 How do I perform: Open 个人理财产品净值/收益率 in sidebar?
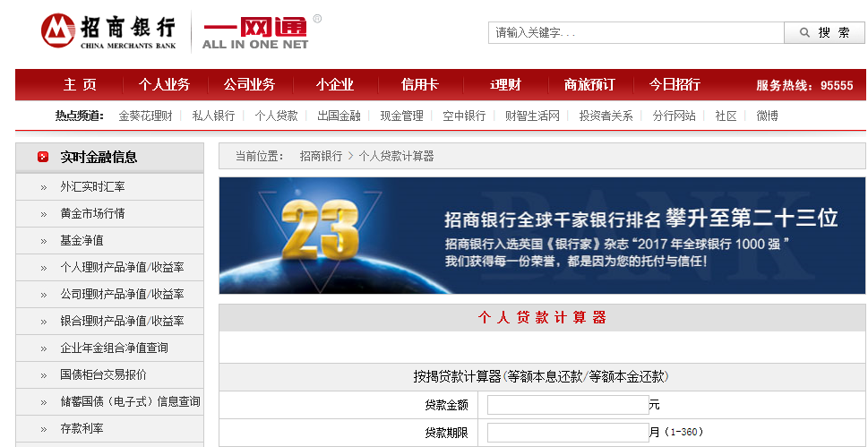(x=123, y=268)
